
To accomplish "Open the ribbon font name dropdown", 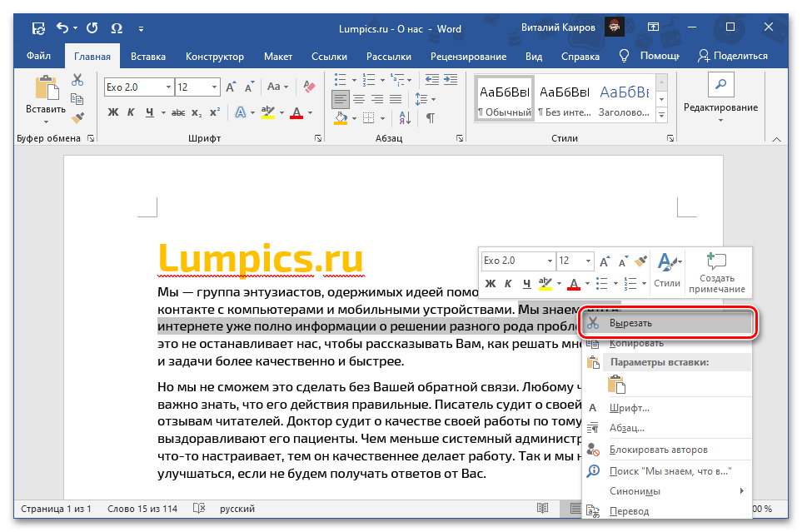I will click(x=168, y=87).
